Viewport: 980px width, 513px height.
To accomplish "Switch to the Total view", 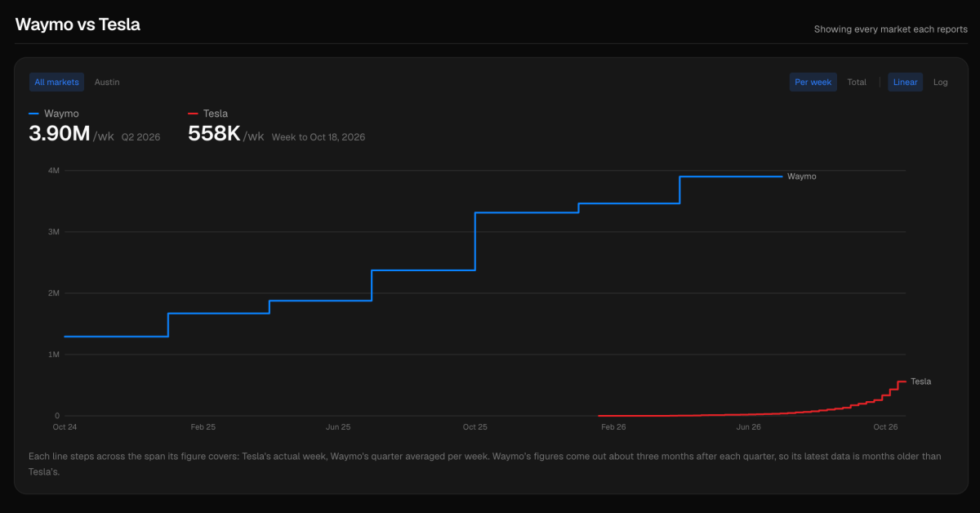I will coord(857,82).
